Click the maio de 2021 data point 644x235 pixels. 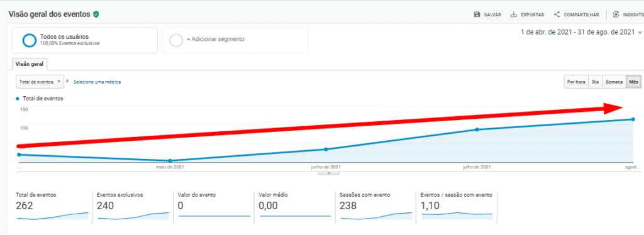click(x=170, y=161)
